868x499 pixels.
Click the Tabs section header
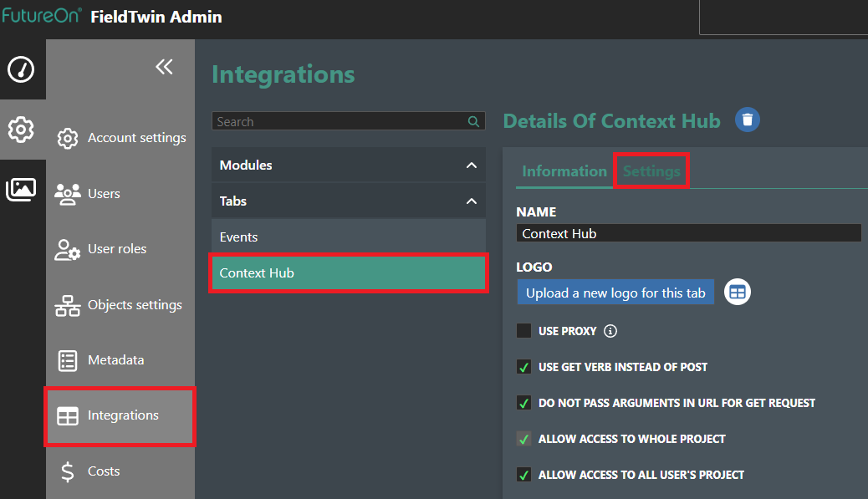(x=348, y=201)
